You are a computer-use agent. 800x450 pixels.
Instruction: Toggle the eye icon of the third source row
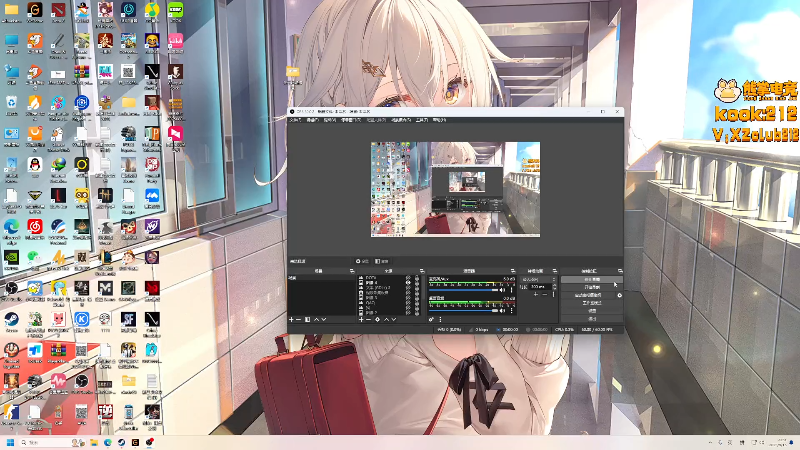pos(408,288)
